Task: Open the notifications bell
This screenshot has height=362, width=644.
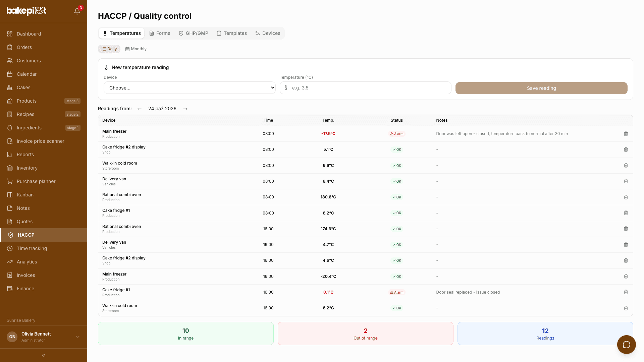Action: [77, 11]
